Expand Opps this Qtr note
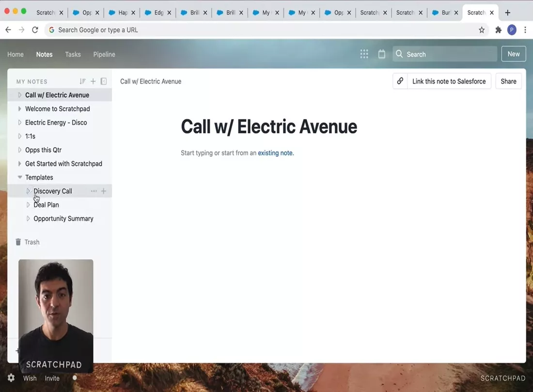The image size is (533, 392). 19,150
